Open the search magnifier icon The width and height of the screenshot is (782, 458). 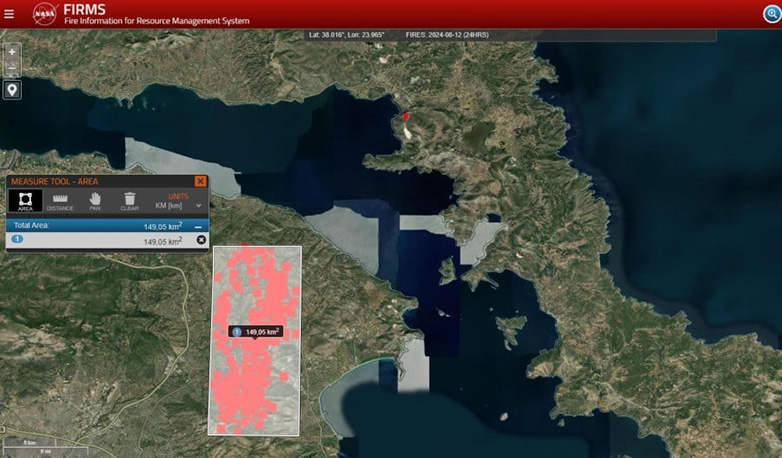[x=770, y=14]
